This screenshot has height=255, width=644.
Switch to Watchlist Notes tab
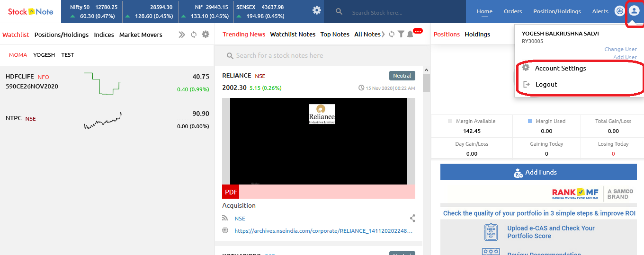[293, 34]
